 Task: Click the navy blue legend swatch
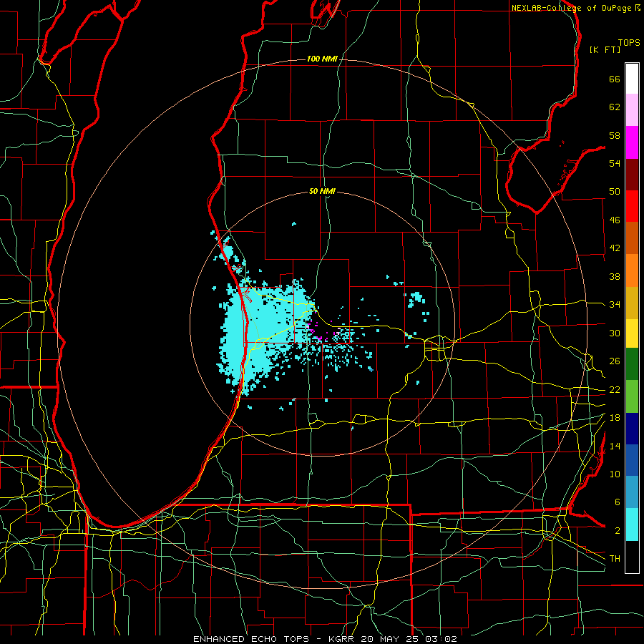click(632, 429)
